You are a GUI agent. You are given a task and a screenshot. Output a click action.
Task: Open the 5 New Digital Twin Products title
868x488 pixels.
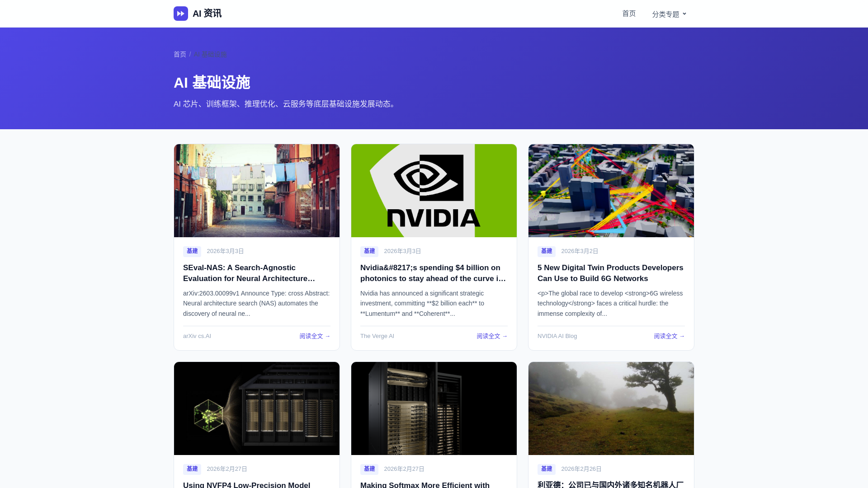point(610,273)
